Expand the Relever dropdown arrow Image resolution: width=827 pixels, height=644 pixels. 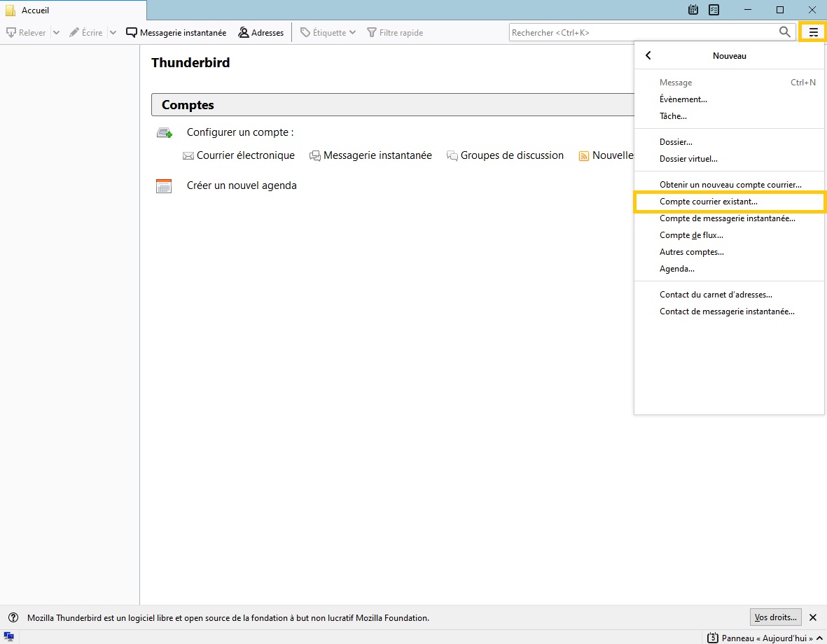click(x=57, y=33)
